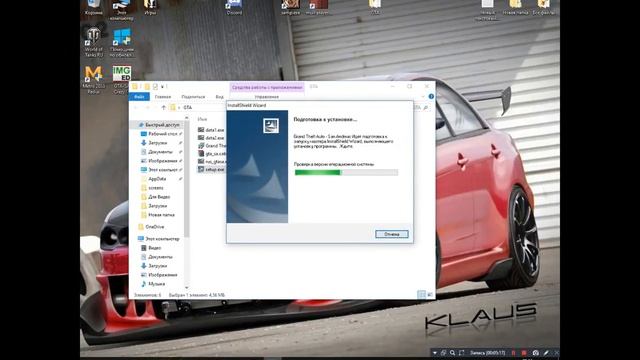Screen dimensions: 640x360
Task: Click the red stop recording button
Action: (x=524, y=353)
